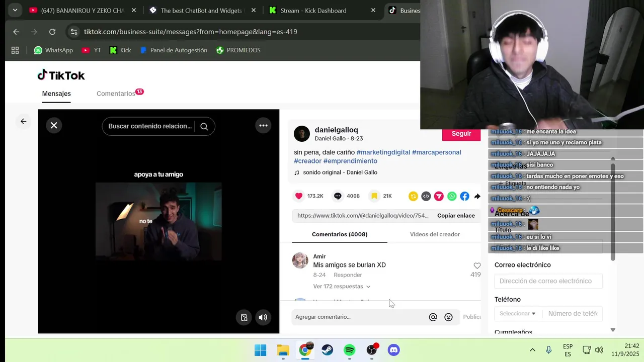Open Discord from the taskbar
The image size is (644, 362).
pyautogui.click(x=393, y=350)
